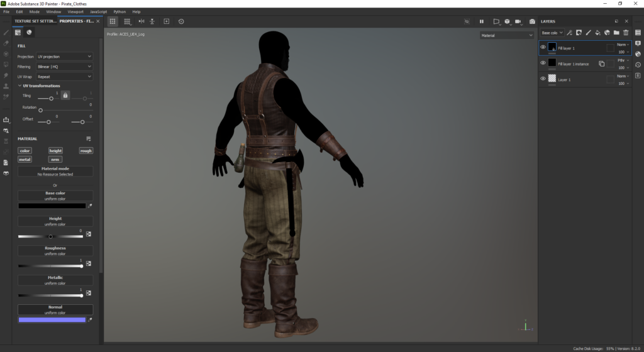Open Layer 1 opacity 100 dropdown
The height and width of the screenshot is (352, 644).
click(623, 83)
